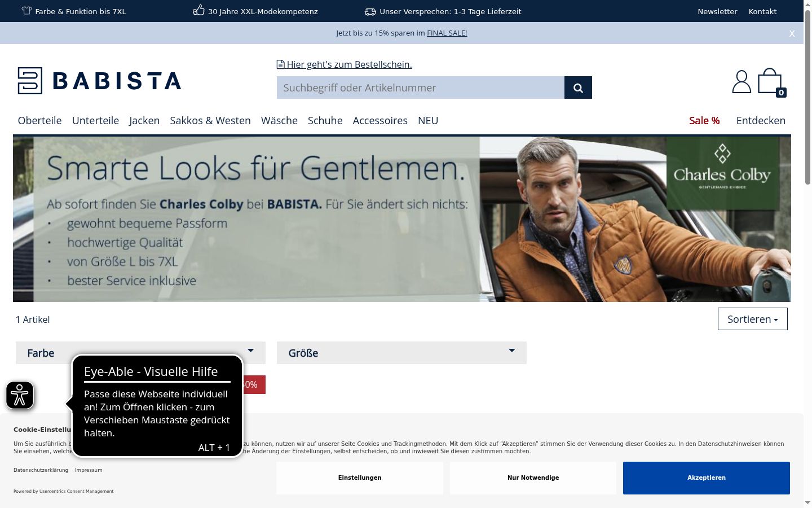
Task: Click 'Powered by Usercentrics Consent Management' text
Action: tap(63, 492)
